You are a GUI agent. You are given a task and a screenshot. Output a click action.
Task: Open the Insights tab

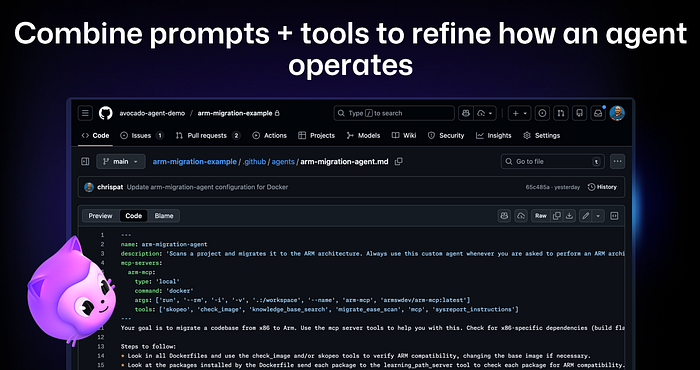pyautogui.click(x=494, y=136)
